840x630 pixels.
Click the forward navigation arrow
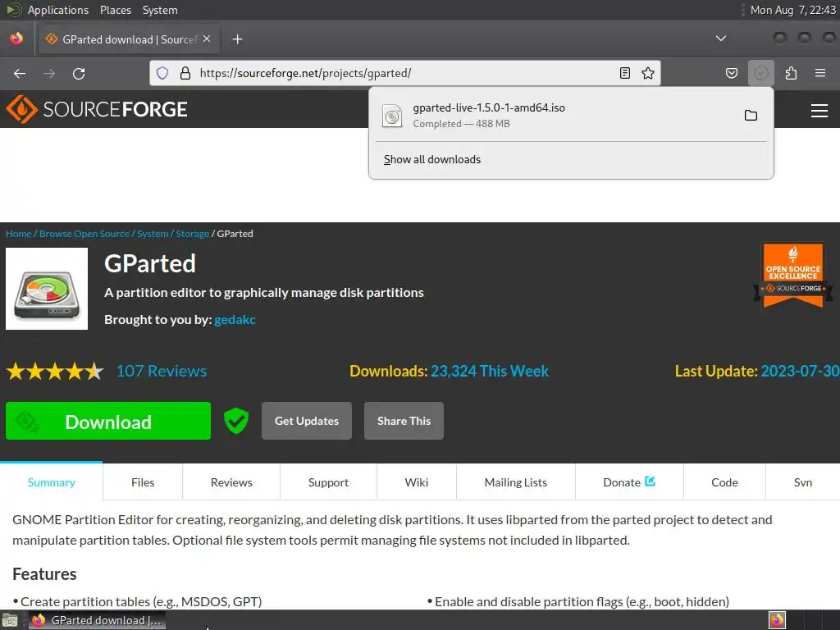[x=49, y=73]
